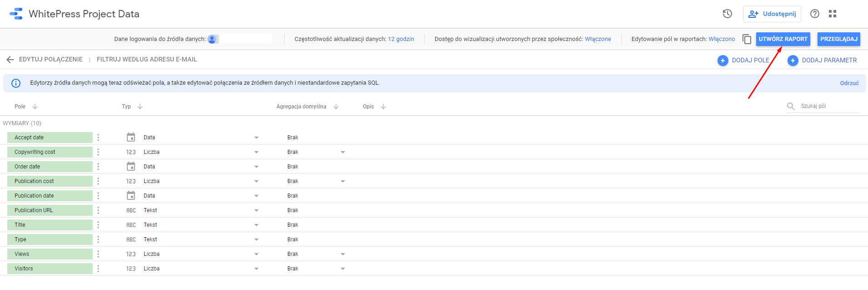868x290 pixels.
Task: Click ABC text icon for Type
Action: pos(131,239)
